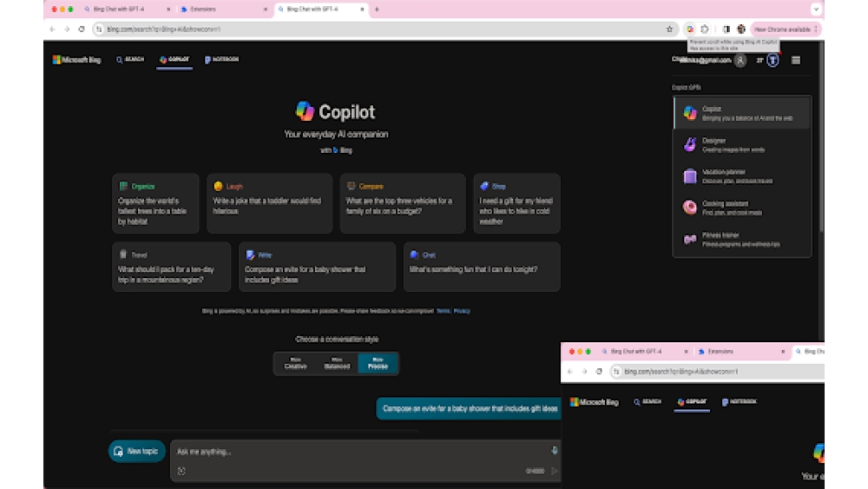The width and height of the screenshot is (868, 489).
Task: Open the Extensions puzzle icon in toolbar
Action: point(705,30)
